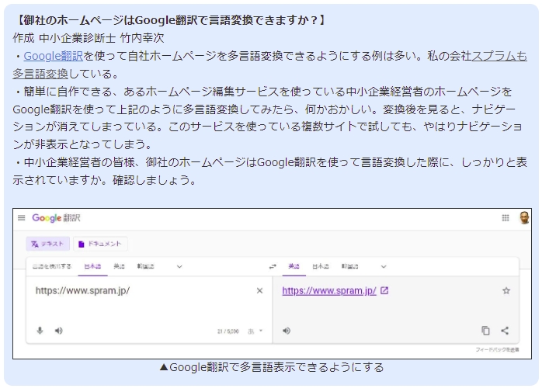Screen dimensions: 542x392
Task: Click the caption ▲Google翻訳で多言語表示できるようにする
Action: pos(272,367)
